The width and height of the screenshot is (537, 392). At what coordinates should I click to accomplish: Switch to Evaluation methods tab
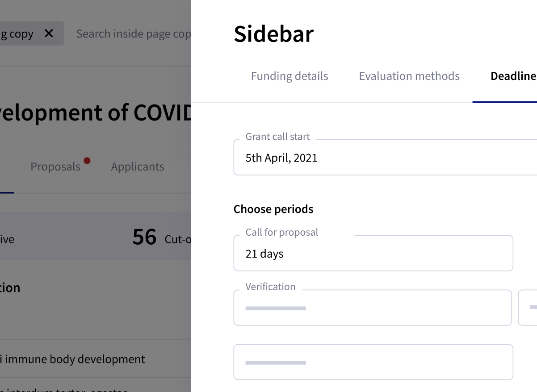click(x=409, y=76)
